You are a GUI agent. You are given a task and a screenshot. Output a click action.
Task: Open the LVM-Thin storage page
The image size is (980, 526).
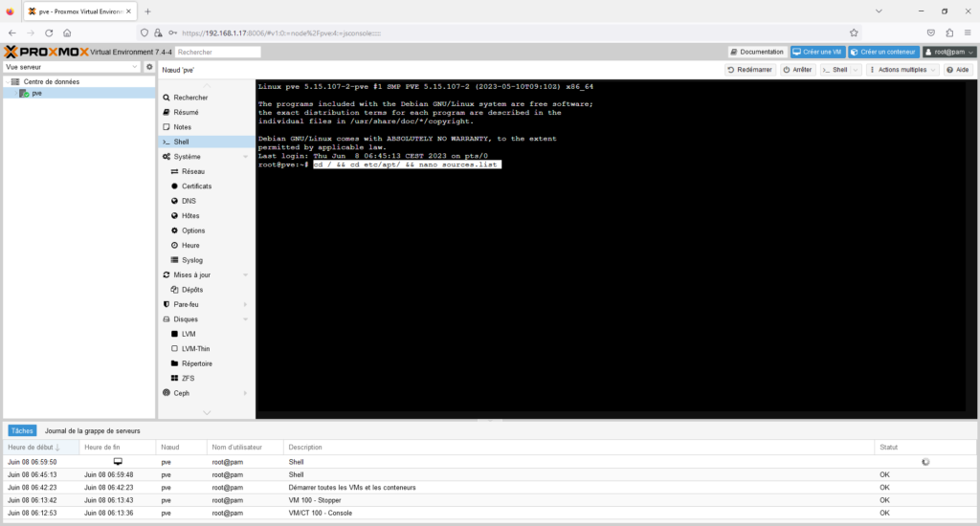pyautogui.click(x=196, y=348)
